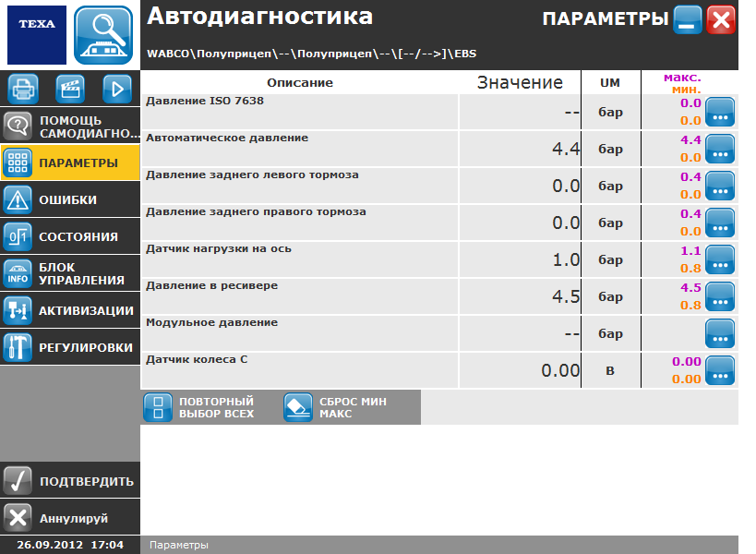Open details button for Давление в ресивере
The image size is (756, 554).
click(720, 296)
